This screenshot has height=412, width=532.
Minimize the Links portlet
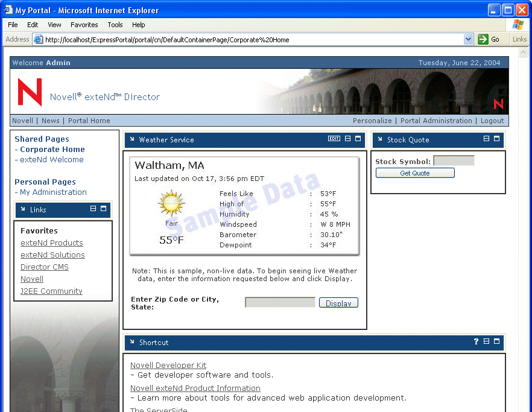(93, 208)
